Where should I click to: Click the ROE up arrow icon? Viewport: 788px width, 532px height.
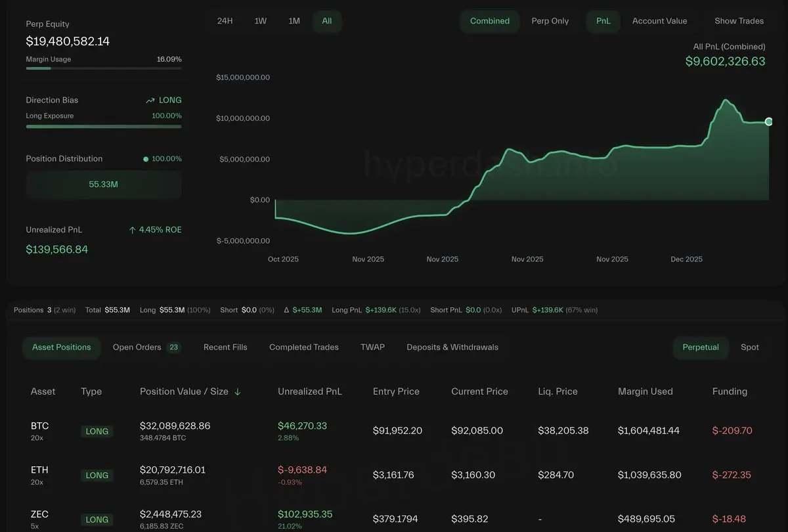tap(132, 230)
